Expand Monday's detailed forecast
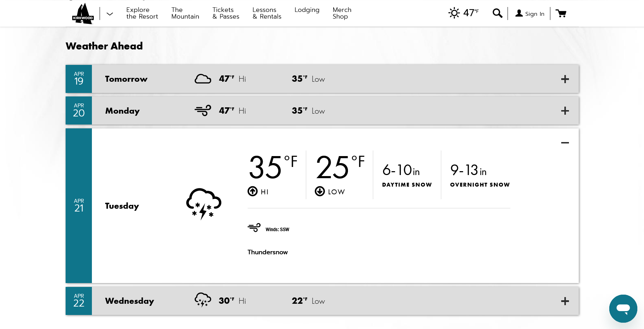Viewport: 644px width, 329px height. pyautogui.click(x=565, y=110)
